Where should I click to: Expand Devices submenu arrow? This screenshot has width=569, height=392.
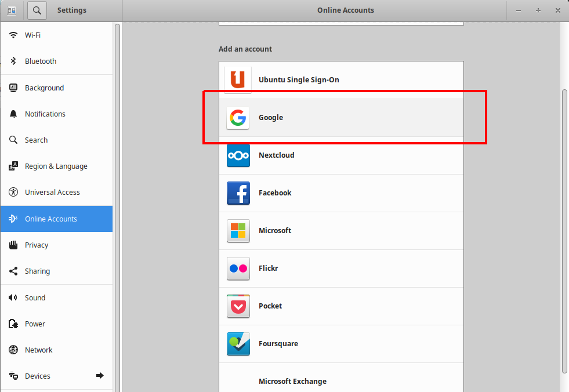pyautogui.click(x=100, y=376)
